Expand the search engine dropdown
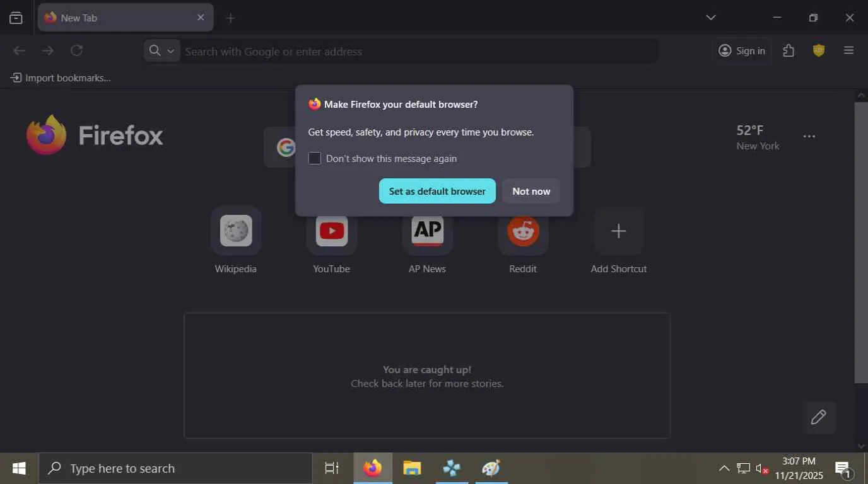868x484 pixels. [162, 51]
